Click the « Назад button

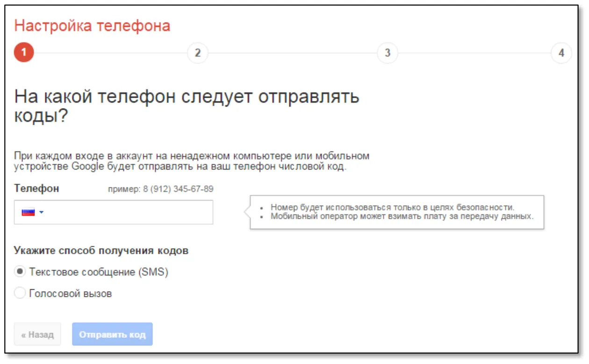pyautogui.click(x=37, y=335)
